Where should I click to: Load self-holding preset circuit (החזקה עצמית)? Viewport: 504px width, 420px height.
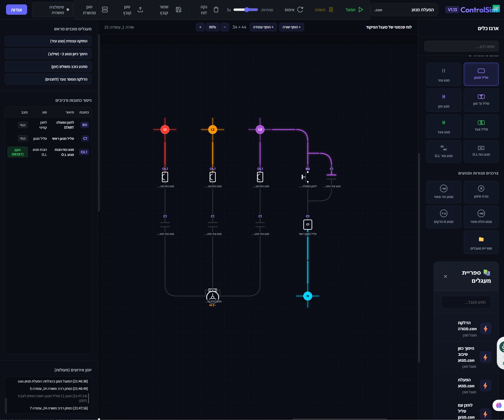(48, 41)
